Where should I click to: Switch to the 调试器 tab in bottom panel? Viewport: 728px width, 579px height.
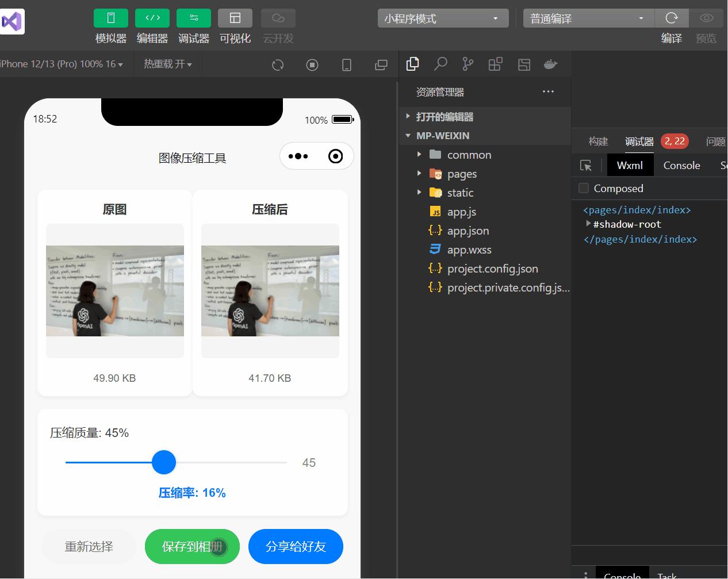coord(639,141)
